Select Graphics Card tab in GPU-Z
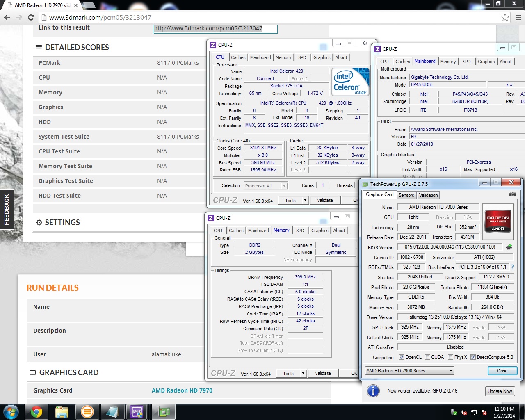 tap(379, 195)
